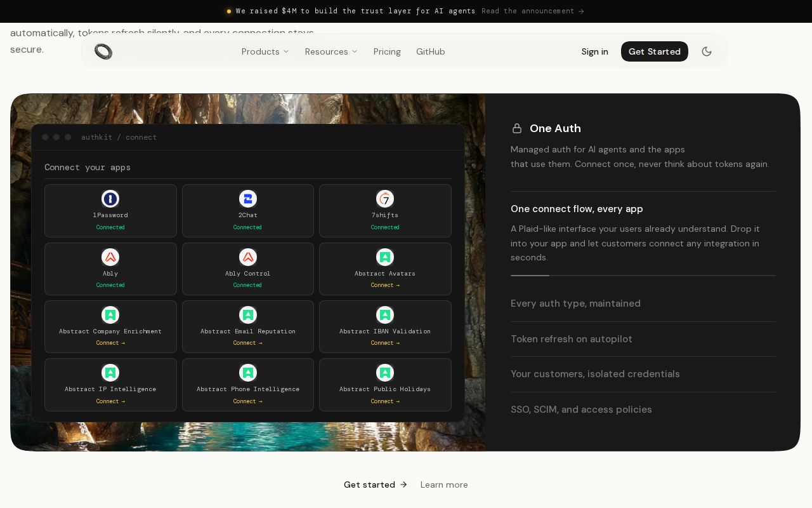Screen dimensions: 812x508
Task: Connect Abstract Phone Intelligence
Action: (248, 401)
